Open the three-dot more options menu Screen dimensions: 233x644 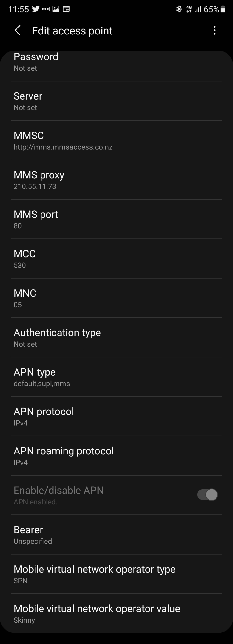click(x=215, y=30)
